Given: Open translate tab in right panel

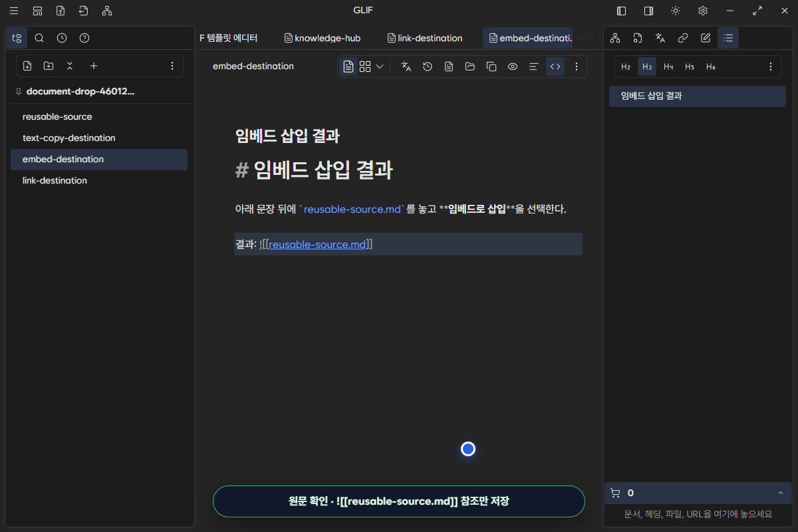Looking at the screenshot, I should pyautogui.click(x=660, y=38).
